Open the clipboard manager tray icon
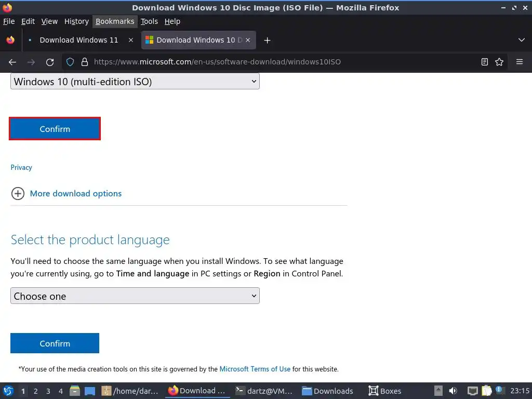This screenshot has width=532, height=399. click(x=486, y=391)
